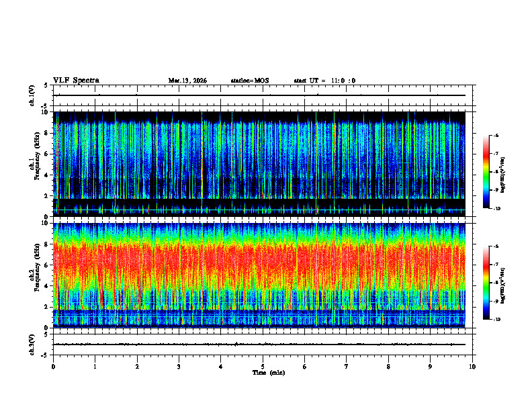Click the ch.1 colorbar log(PSD) label

click(x=503, y=175)
